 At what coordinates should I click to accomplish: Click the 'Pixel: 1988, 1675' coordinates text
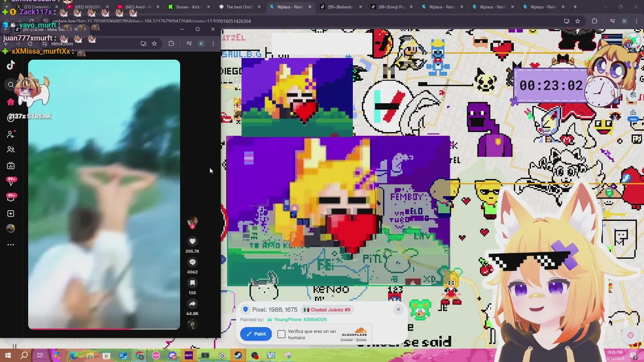point(275,310)
